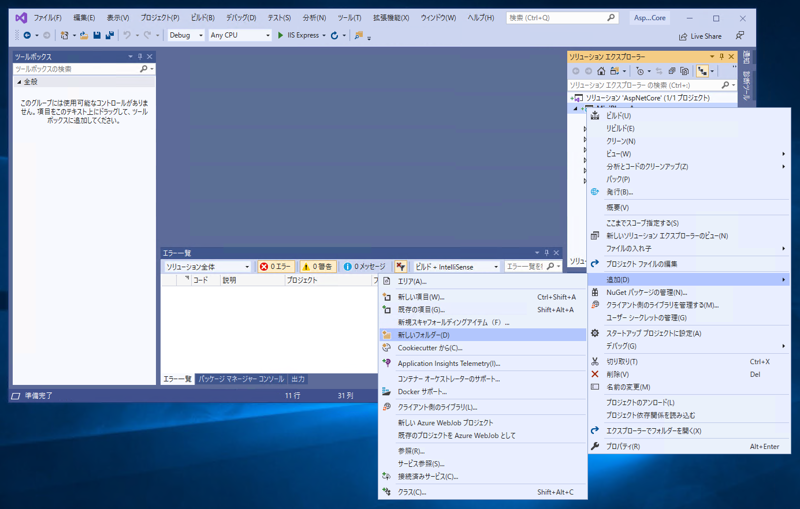Start IIS Express with green play icon
Screen dimensions: 800x509
click(280, 35)
